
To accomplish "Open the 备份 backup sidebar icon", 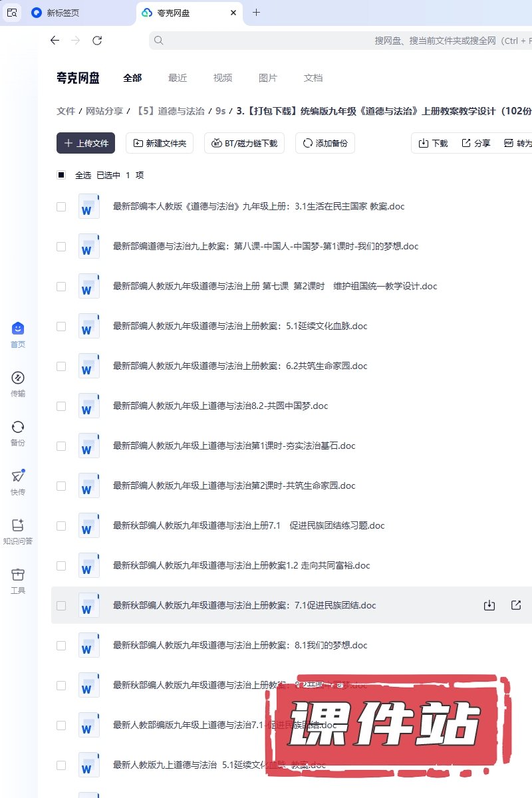I will click(18, 432).
